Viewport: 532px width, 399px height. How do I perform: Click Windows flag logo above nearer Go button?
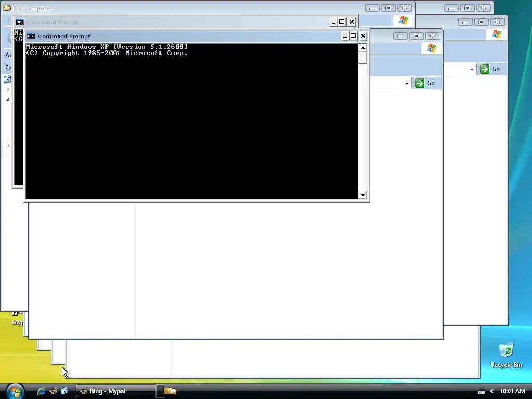pyautogui.click(x=432, y=48)
